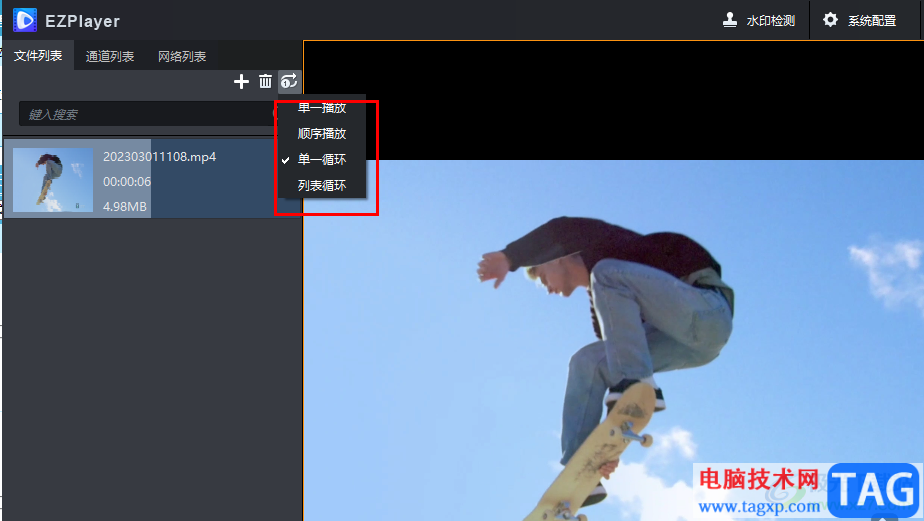
Task: Click the skateboarder video thumbnail
Action: coord(53,180)
